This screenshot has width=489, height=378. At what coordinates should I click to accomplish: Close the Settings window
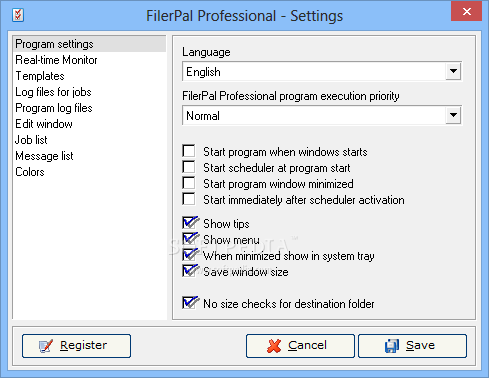(x=466, y=12)
